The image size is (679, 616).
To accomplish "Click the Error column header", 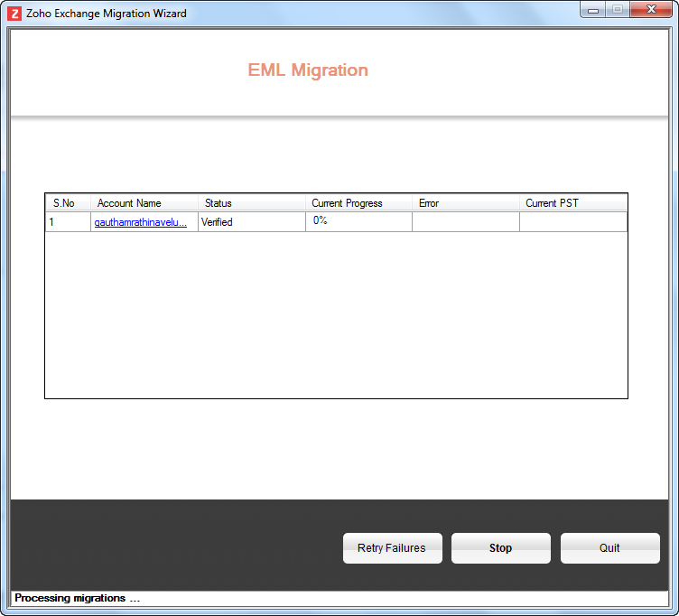I will point(466,203).
